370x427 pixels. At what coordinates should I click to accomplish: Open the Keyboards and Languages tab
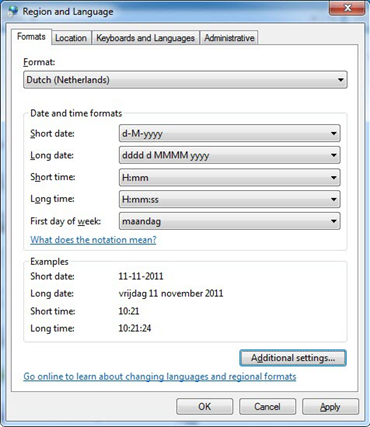click(145, 38)
